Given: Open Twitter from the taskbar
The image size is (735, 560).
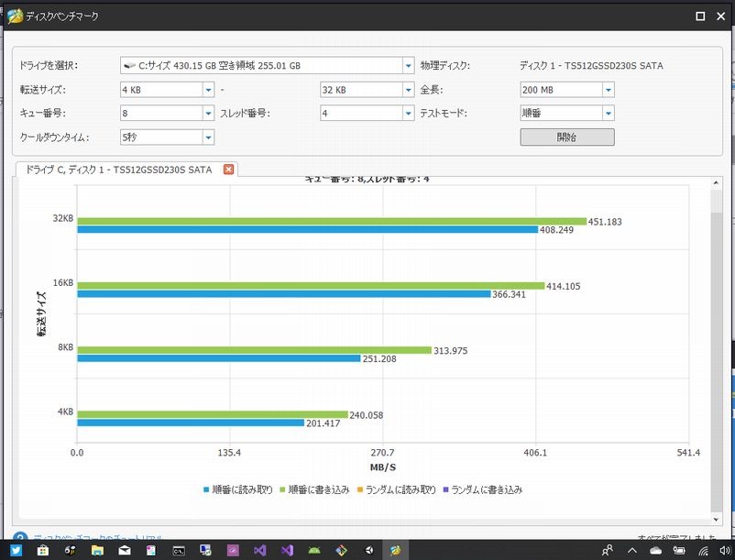Looking at the screenshot, I should coord(16,550).
